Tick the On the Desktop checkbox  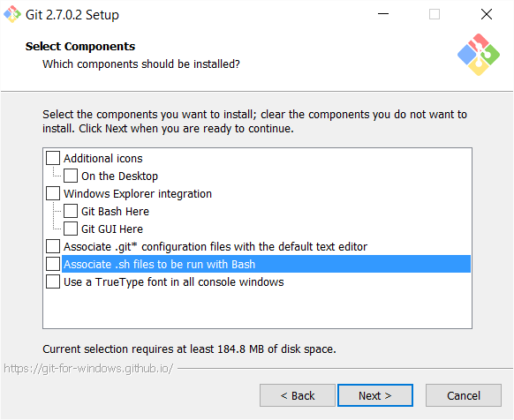point(71,176)
